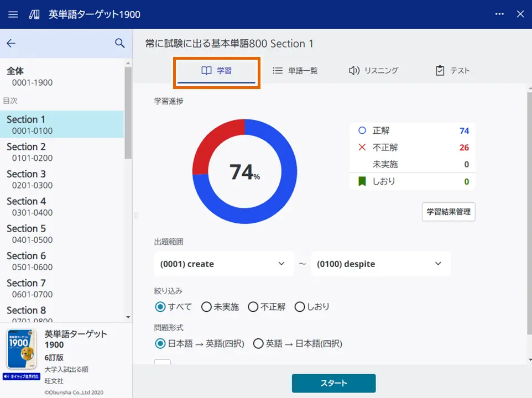Select 英語 → 日本語(四択) question format
This screenshot has width=532, height=398.
[x=258, y=343]
